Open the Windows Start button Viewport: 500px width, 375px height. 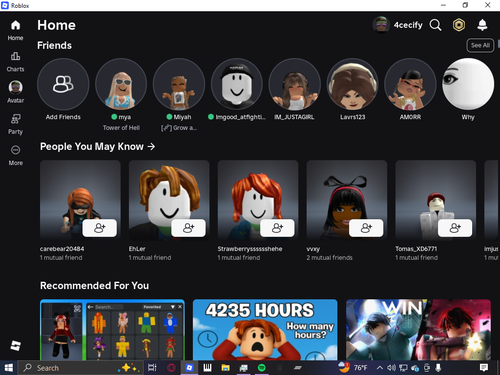pos(8,368)
